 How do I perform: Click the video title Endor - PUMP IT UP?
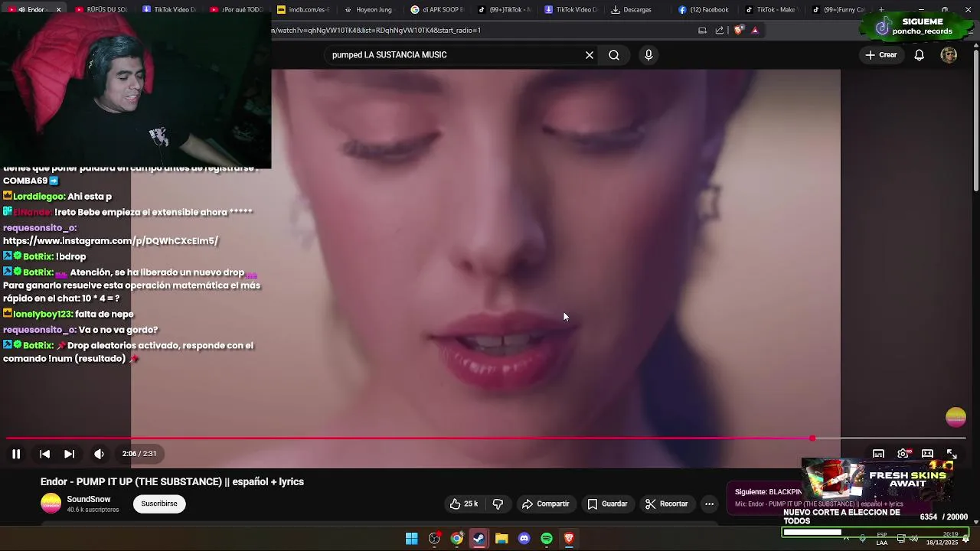coord(172,481)
